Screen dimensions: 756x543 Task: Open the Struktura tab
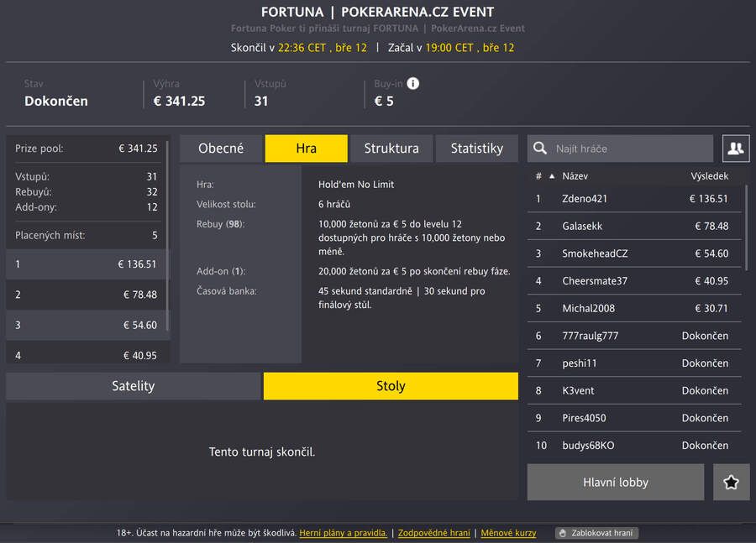[x=391, y=149]
